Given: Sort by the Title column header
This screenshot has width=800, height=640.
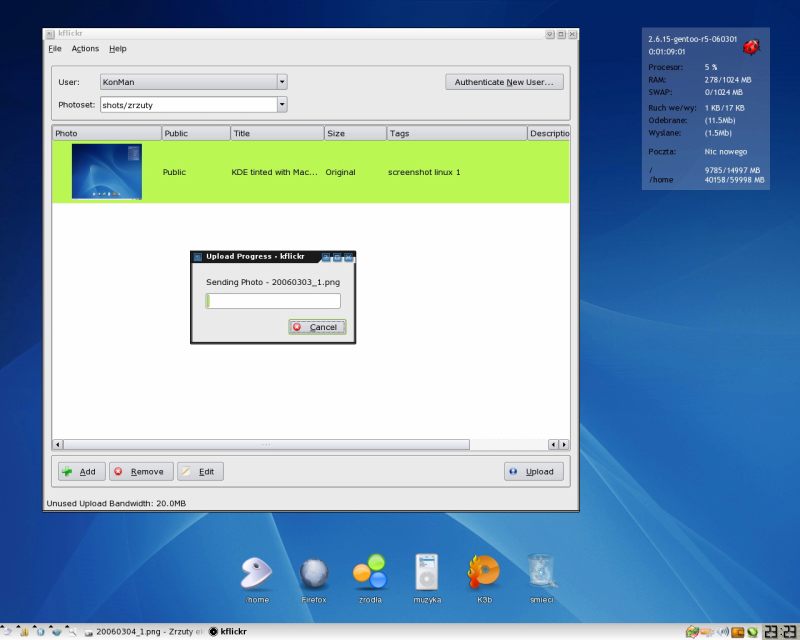Looking at the screenshot, I should click(277, 133).
